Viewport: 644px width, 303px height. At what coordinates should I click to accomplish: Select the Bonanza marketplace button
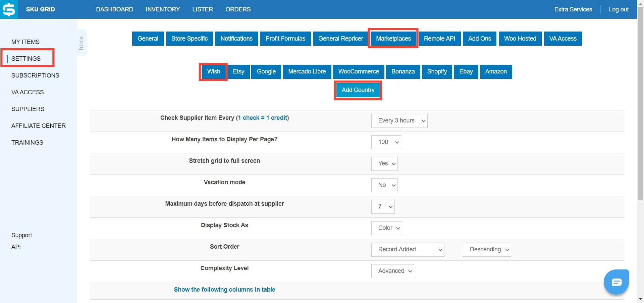click(403, 71)
